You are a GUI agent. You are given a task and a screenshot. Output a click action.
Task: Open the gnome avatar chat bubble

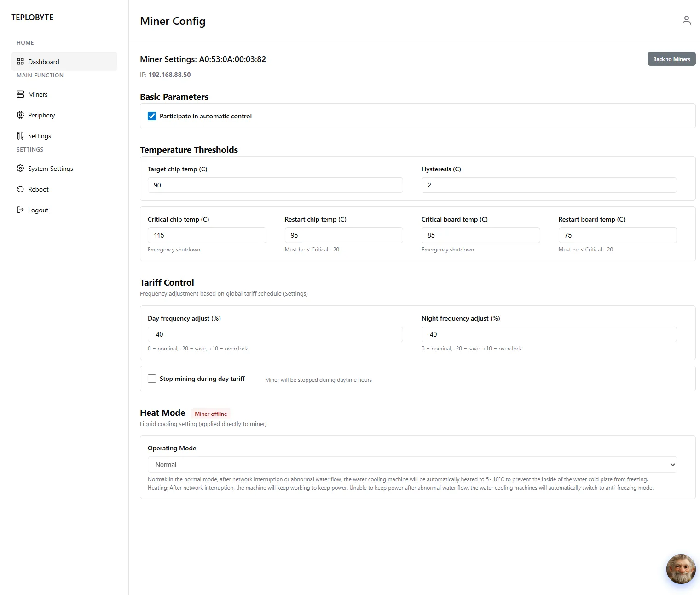pos(681,569)
